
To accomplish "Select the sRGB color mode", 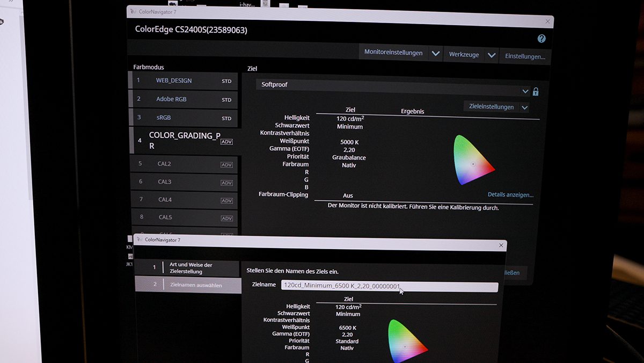I will [x=163, y=117].
